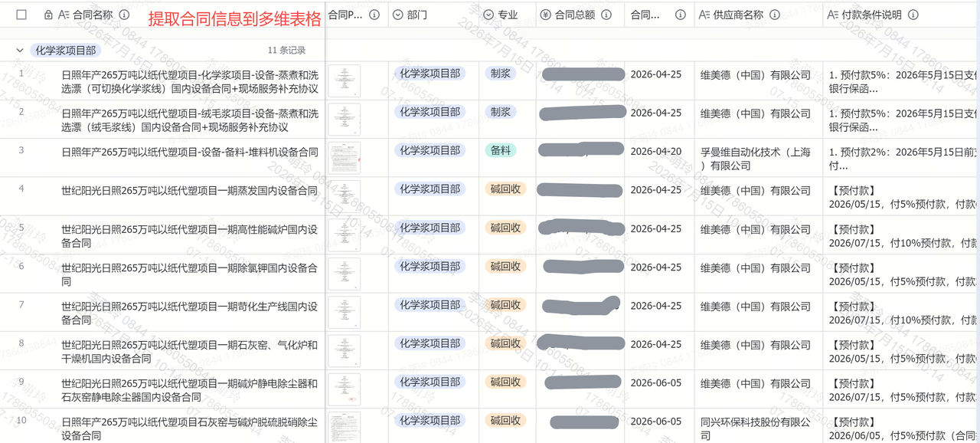This screenshot has width=980, height=443.
Task: Click the 化学浆项目部 group label tag
Action: pyautogui.click(x=67, y=51)
